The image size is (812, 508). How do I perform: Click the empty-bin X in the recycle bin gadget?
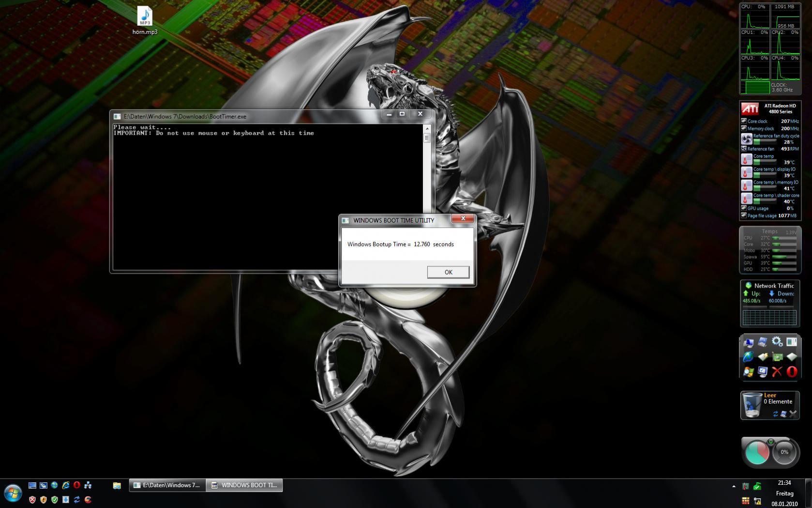point(793,414)
